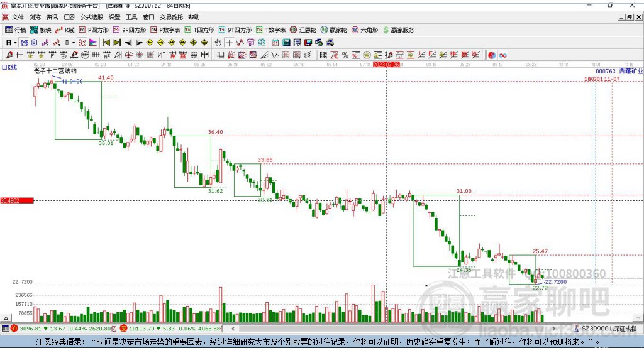Click the 沪 Shanghai index status icon
Viewport: 644px width, 348px height.
pos(14,329)
